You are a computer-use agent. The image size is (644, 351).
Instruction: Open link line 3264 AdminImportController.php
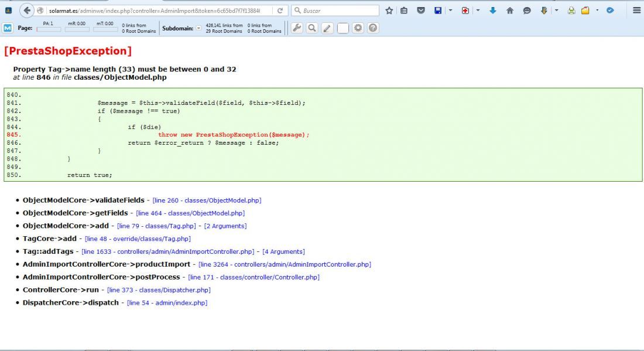(x=285, y=264)
